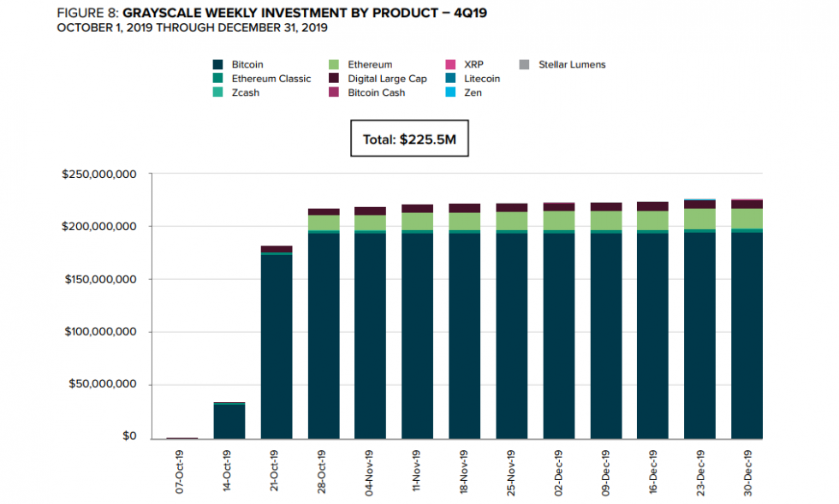This screenshot has width=839, height=504.
Task: Select Digital Large Cap segment on 16-Dec-19 bar
Action: 652,206
